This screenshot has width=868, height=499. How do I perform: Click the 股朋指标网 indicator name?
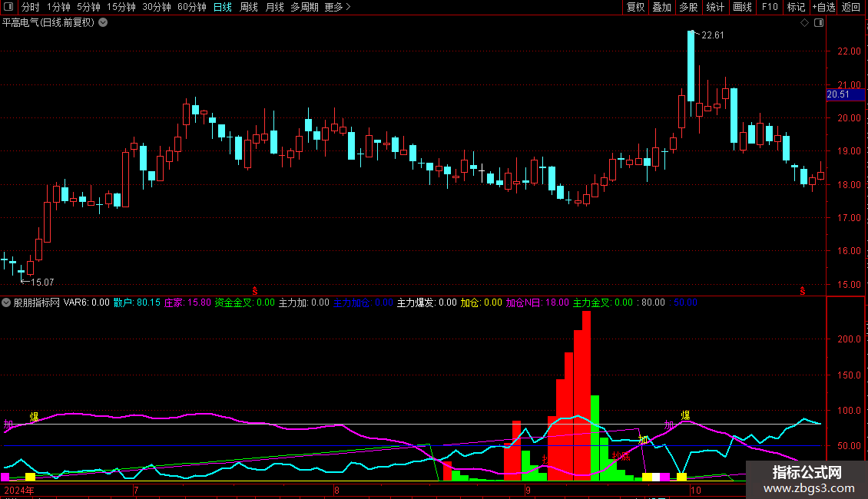pyautogui.click(x=37, y=302)
